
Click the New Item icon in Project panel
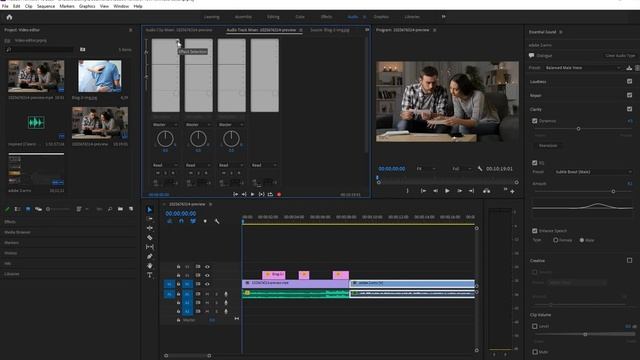click(x=131, y=209)
